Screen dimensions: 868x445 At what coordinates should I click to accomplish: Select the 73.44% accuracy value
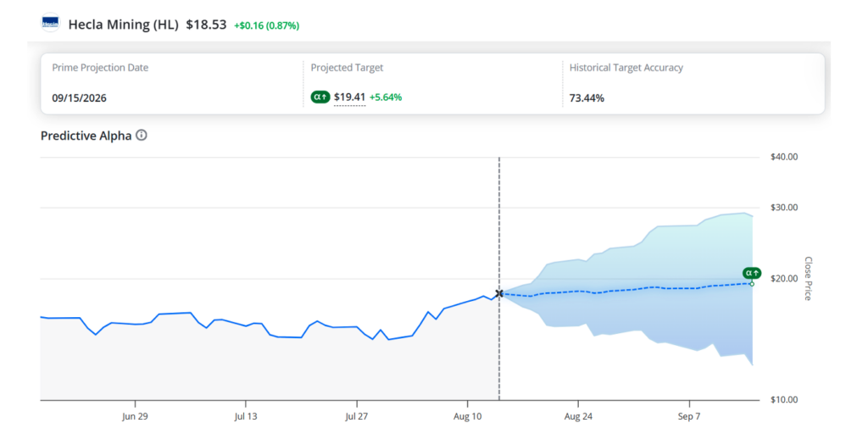[587, 98]
